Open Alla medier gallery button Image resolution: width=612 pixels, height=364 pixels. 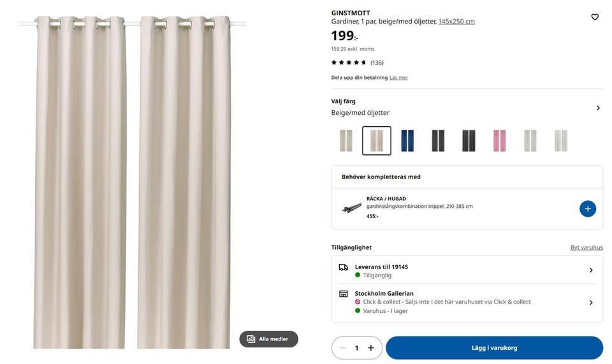[x=268, y=339]
